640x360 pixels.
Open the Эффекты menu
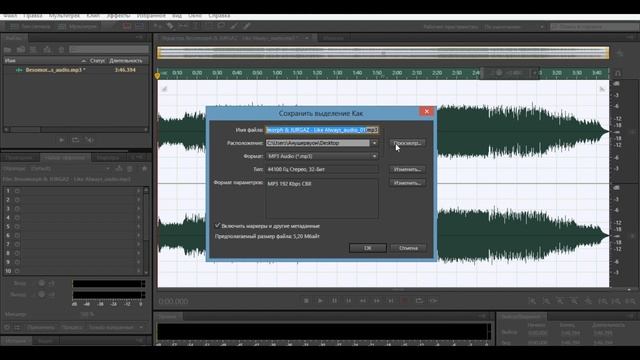[x=118, y=16]
